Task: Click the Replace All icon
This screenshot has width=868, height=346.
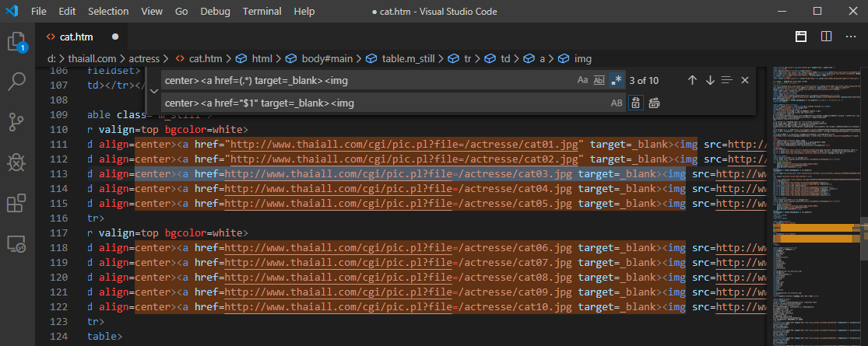Action: pos(655,103)
